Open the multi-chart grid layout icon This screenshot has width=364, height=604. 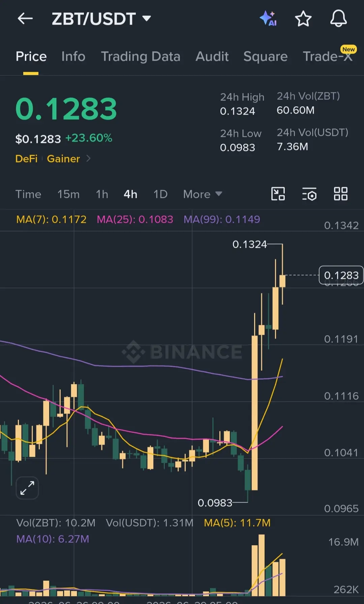click(340, 194)
